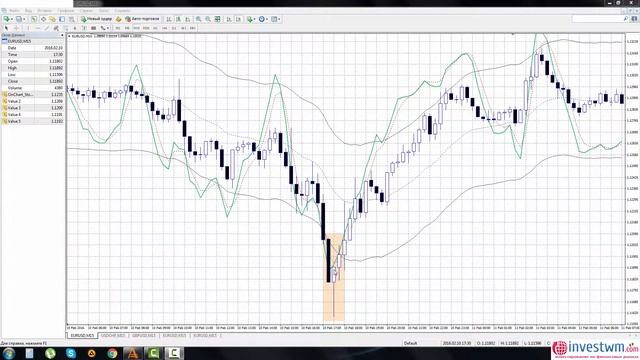Screen dimensions: 640x360
Task: Create a new chart from the toolbar
Action: click(x=7, y=19)
